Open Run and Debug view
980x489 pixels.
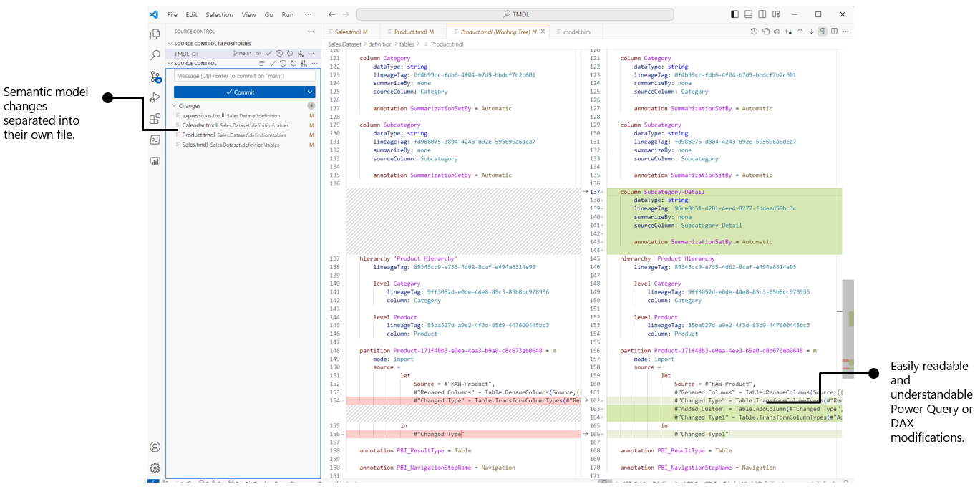tap(155, 97)
